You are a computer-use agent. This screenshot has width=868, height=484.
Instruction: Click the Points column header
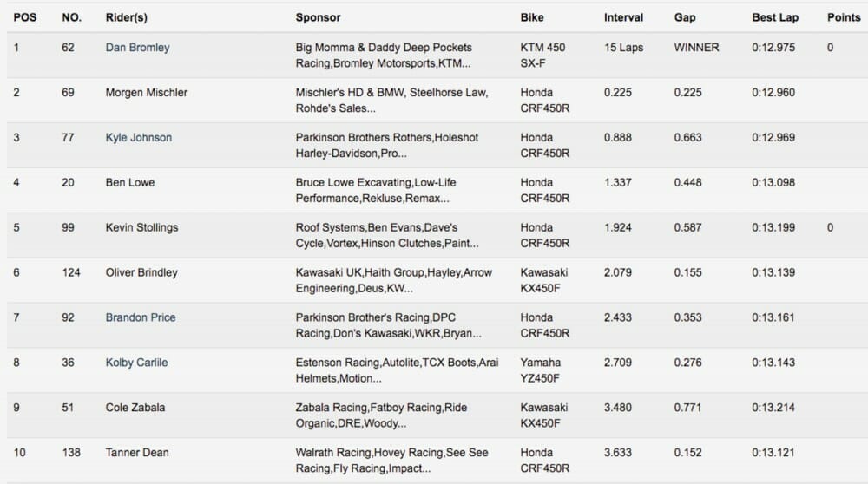[844, 17]
